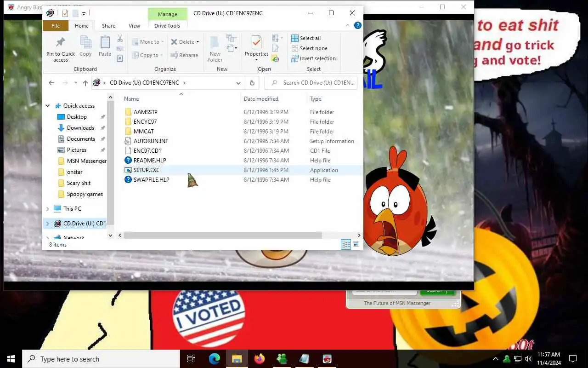Viewport: 588px width, 368px height.
Task: Open the File menu tab
Action: (x=56, y=26)
